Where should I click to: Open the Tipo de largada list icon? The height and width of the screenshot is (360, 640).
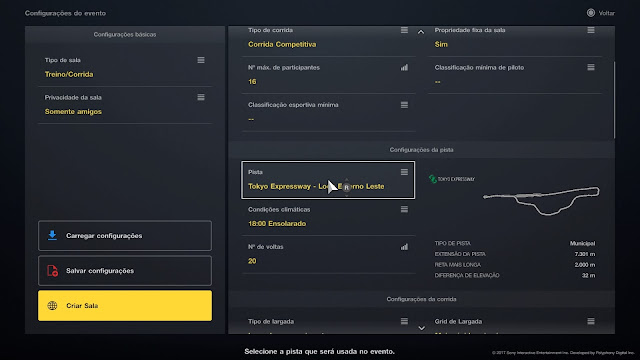[404, 321]
